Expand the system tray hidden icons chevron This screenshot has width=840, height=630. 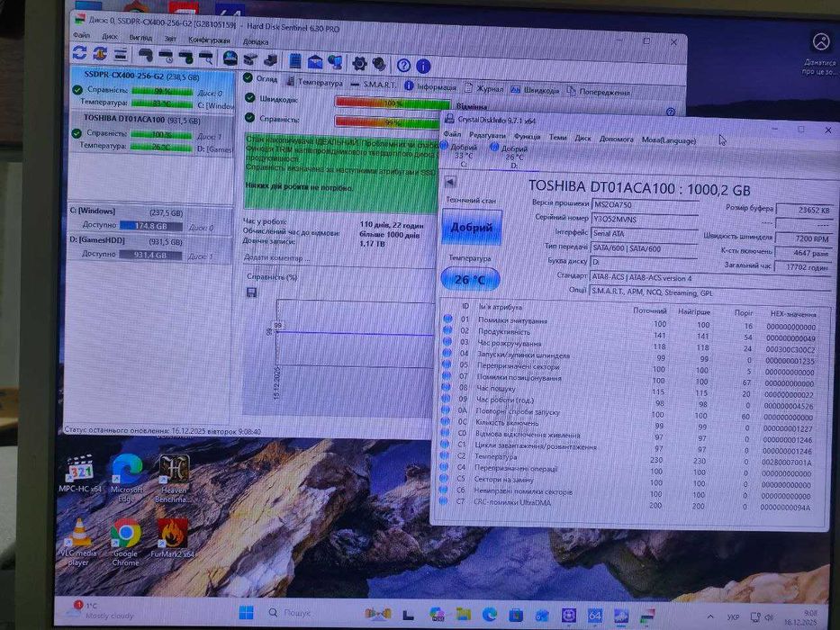710,617
